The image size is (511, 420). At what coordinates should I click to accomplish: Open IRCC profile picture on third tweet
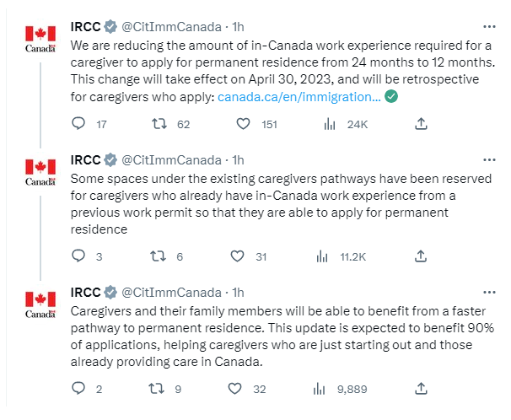(40, 305)
